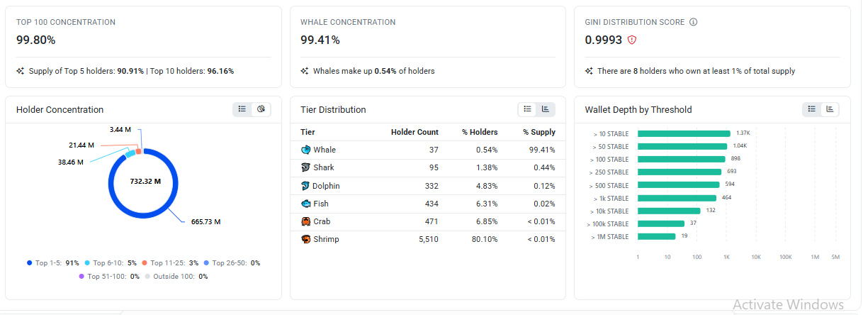Toggle the Top 1-5 legend item

point(53,263)
